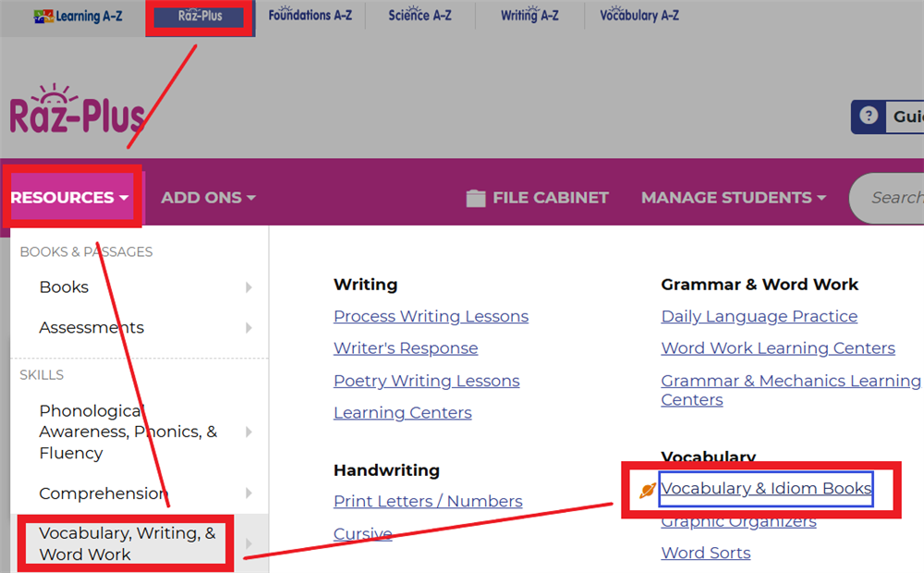Switch to the Foundations A-Z tab
Image resolution: width=924 pixels, height=573 pixels.
(310, 16)
